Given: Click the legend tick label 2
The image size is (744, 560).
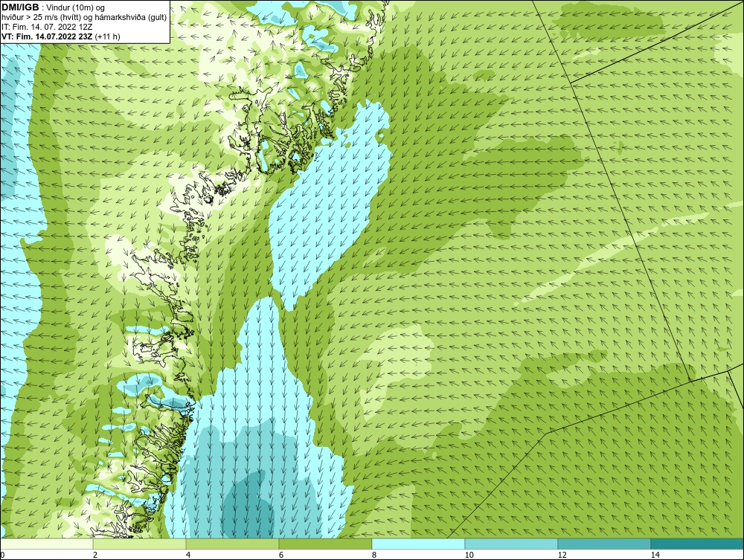Looking at the screenshot, I should point(95,555).
